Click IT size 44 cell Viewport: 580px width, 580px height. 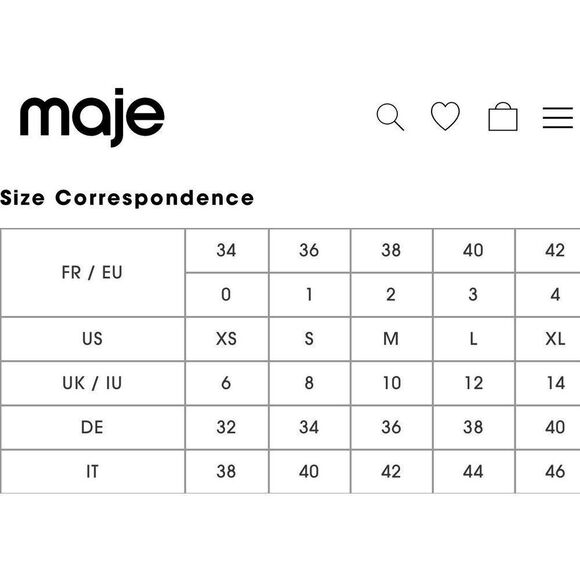click(473, 471)
